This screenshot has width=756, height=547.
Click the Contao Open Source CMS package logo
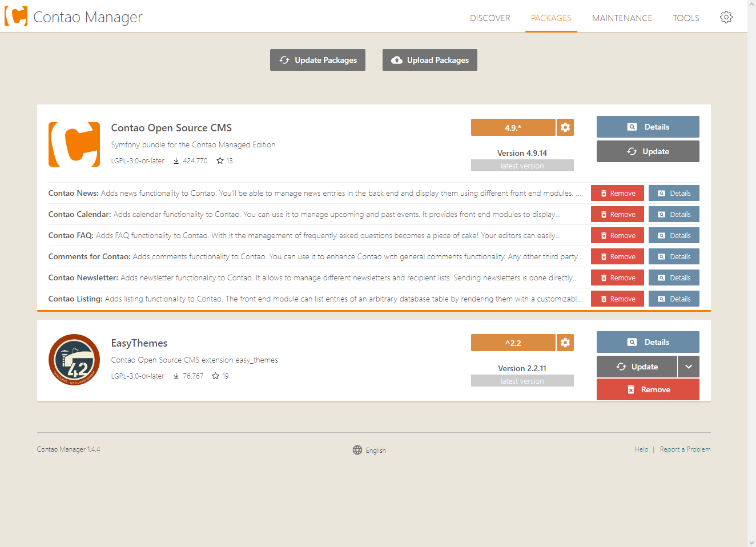[74, 144]
